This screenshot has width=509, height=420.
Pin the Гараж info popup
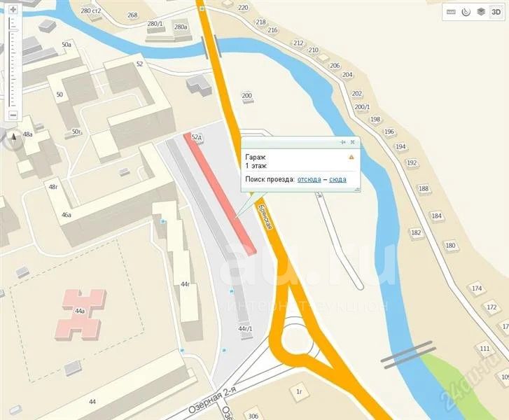click(343, 142)
